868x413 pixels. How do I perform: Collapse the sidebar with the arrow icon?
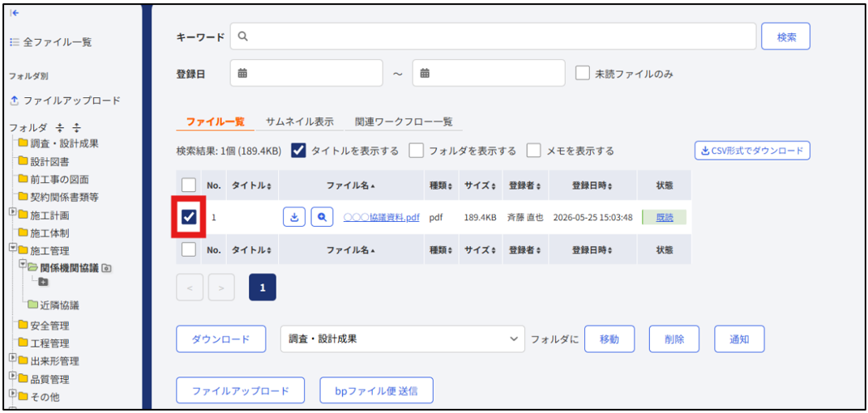(x=15, y=13)
